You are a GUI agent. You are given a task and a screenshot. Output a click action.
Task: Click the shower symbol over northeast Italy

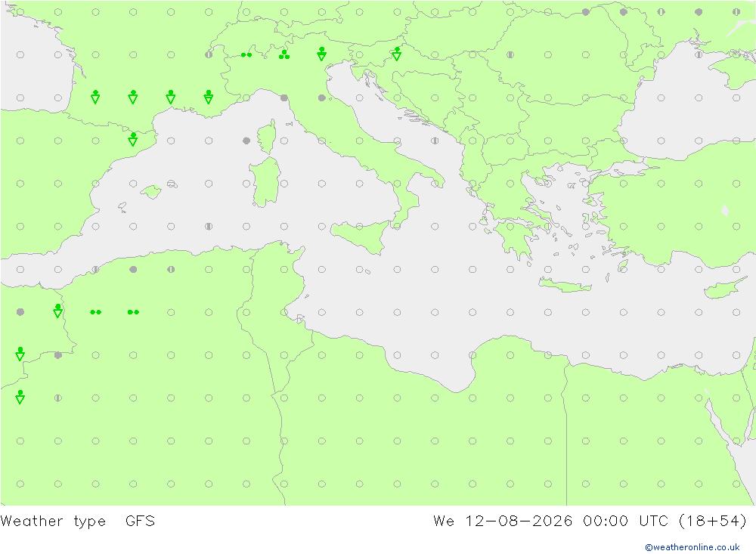pos(321,54)
